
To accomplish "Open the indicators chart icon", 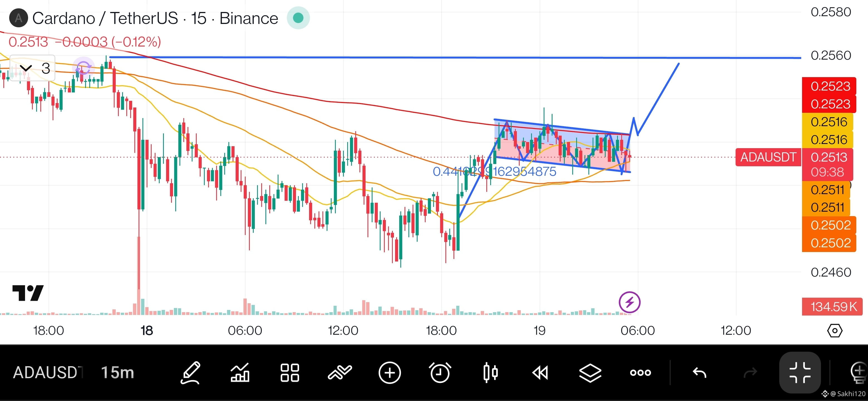I will click(x=240, y=373).
